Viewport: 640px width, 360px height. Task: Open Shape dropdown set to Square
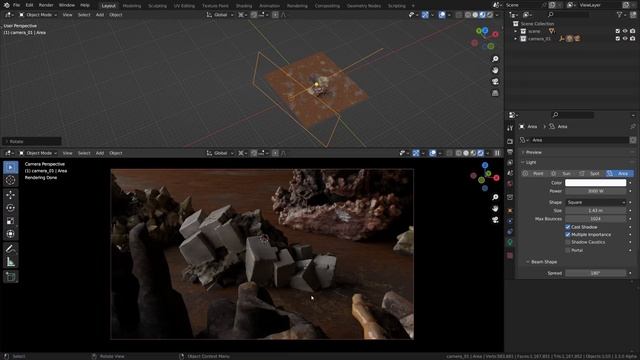[596, 202]
